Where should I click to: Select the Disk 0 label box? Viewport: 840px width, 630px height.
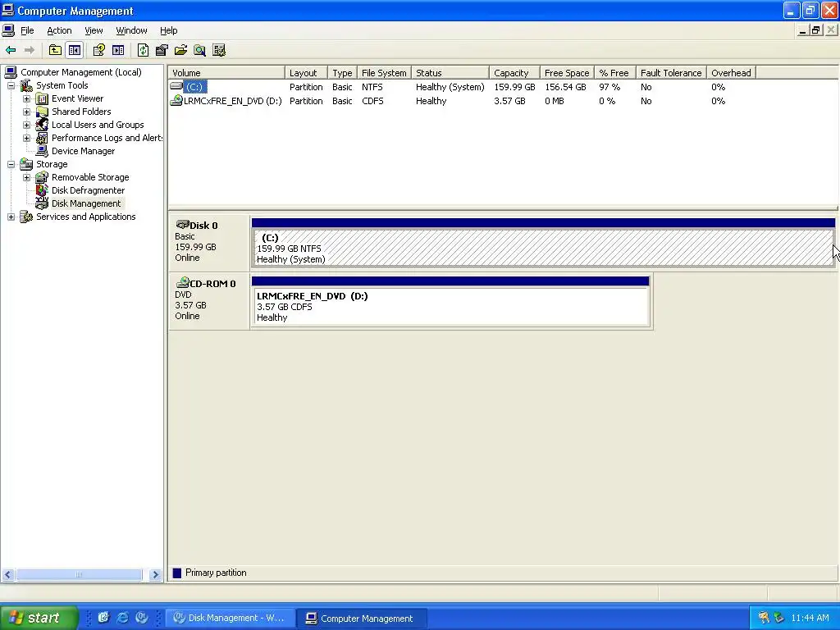click(209, 242)
